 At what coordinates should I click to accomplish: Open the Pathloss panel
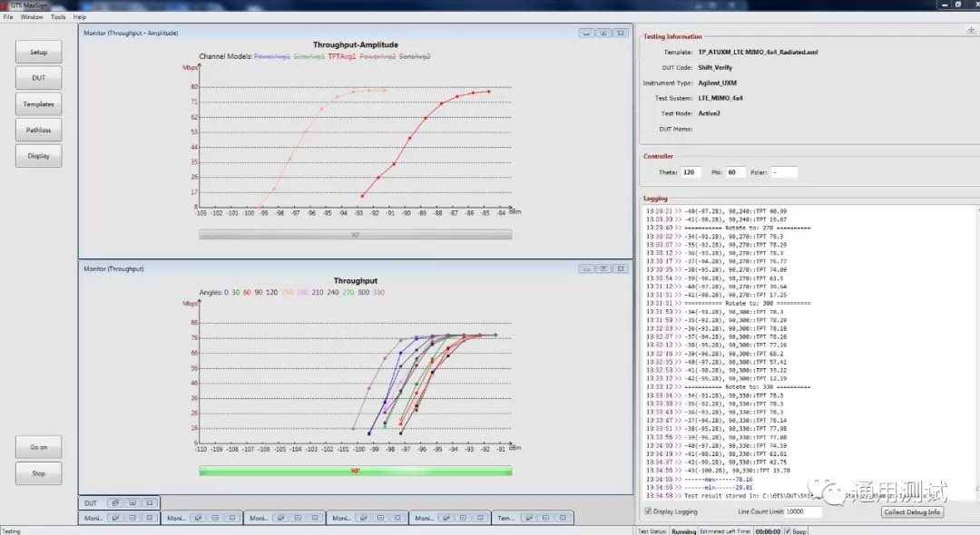point(39,130)
